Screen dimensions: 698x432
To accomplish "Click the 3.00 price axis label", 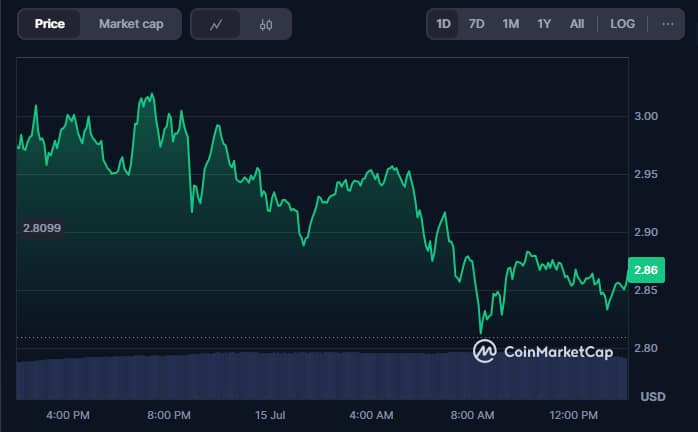I will tap(646, 116).
